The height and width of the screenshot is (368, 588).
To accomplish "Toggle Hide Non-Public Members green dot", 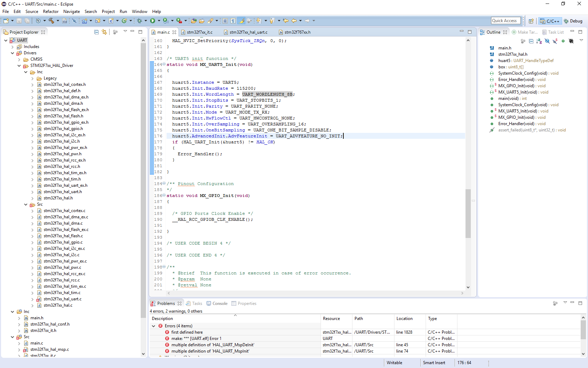I will click(x=563, y=41).
